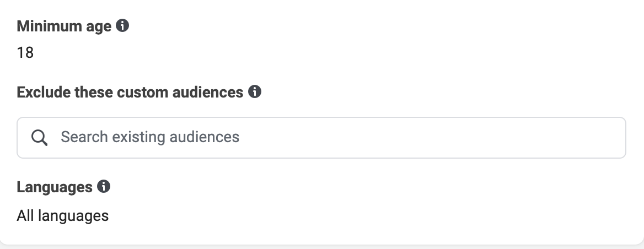Activate audience exclusion search via magnifier

point(40,137)
